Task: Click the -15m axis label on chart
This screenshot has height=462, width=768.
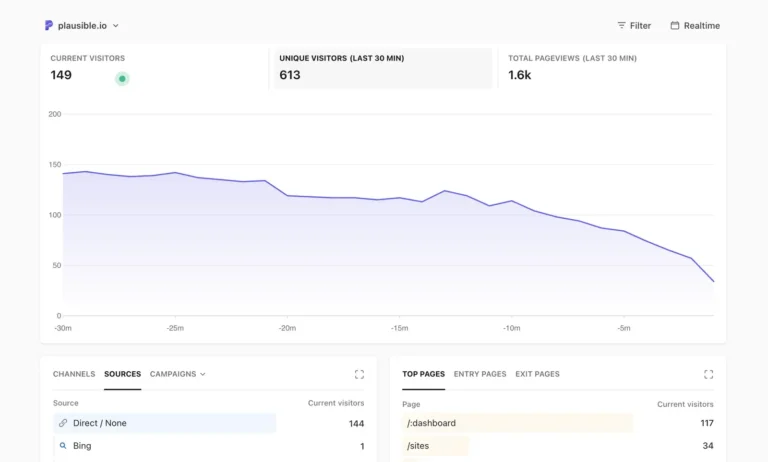Action: [x=400, y=328]
